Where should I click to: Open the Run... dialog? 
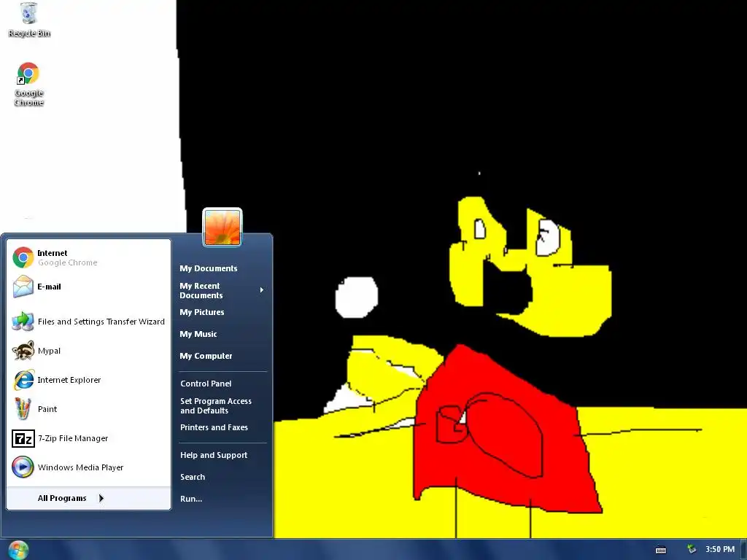click(191, 499)
